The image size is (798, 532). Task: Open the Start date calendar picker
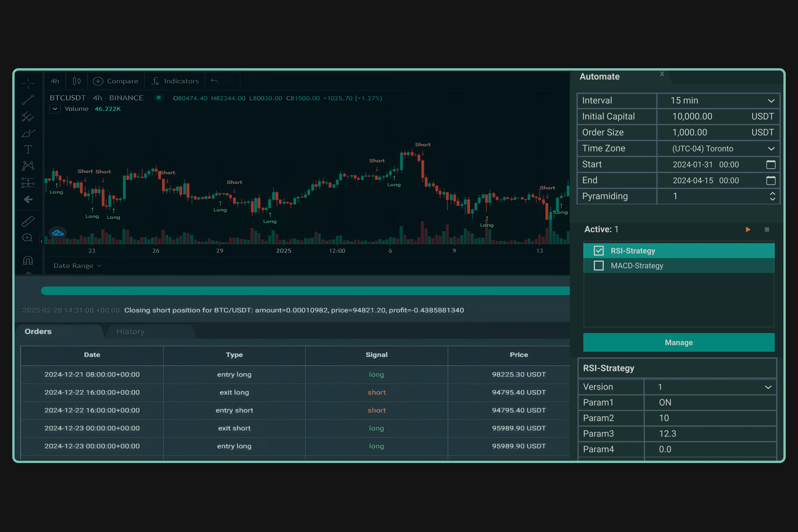pos(771,164)
